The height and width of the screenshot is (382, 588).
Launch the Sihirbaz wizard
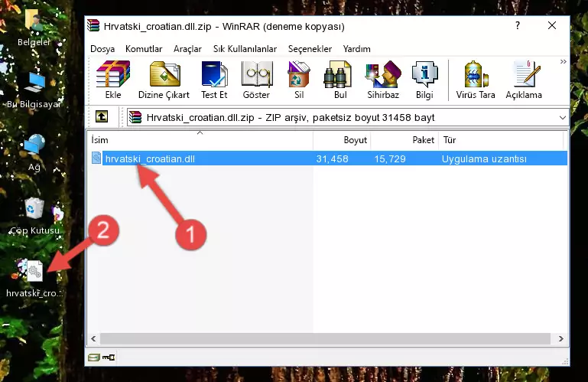pos(383,80)
